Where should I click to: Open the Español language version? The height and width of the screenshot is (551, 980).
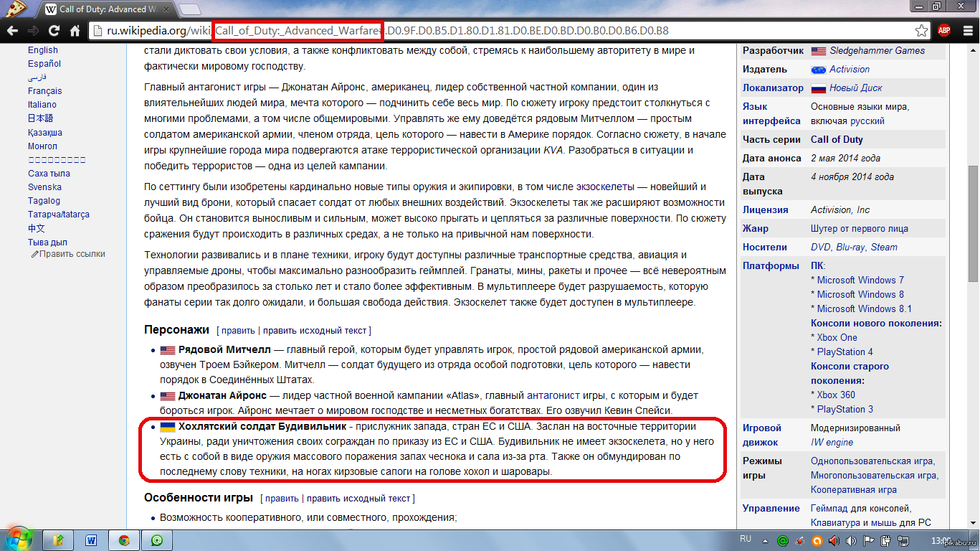[x=44, y=64]
